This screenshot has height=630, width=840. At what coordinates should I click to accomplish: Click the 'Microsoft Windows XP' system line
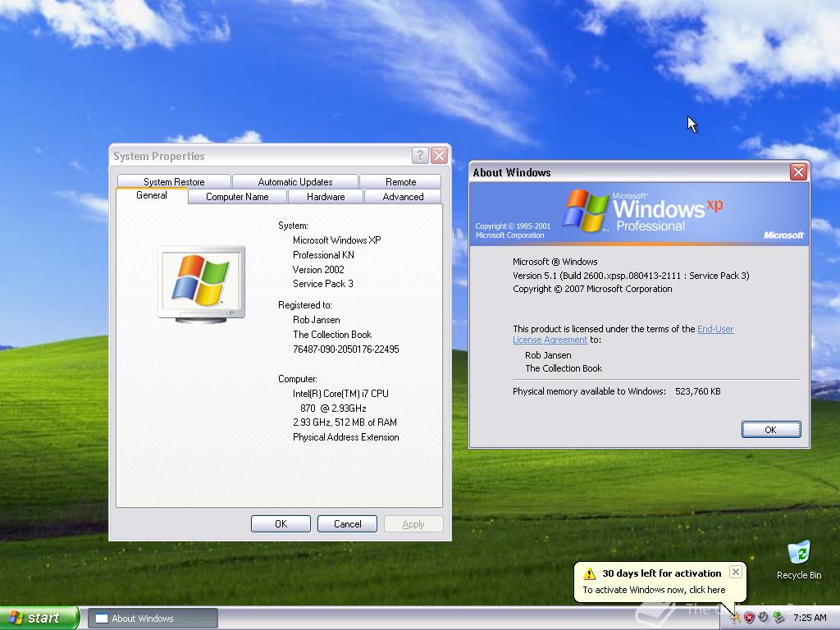click(337, 240)
